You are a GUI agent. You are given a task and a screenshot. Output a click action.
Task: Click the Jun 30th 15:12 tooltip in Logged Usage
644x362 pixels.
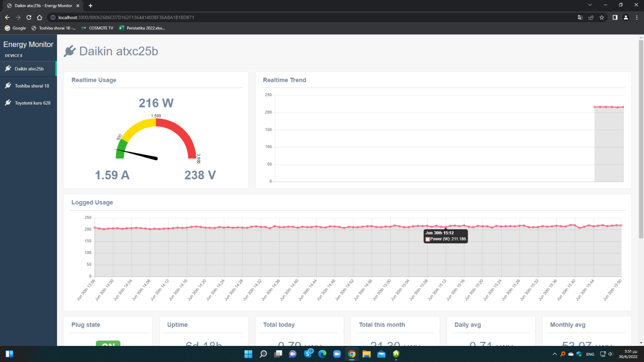click(x=446, y=236)
